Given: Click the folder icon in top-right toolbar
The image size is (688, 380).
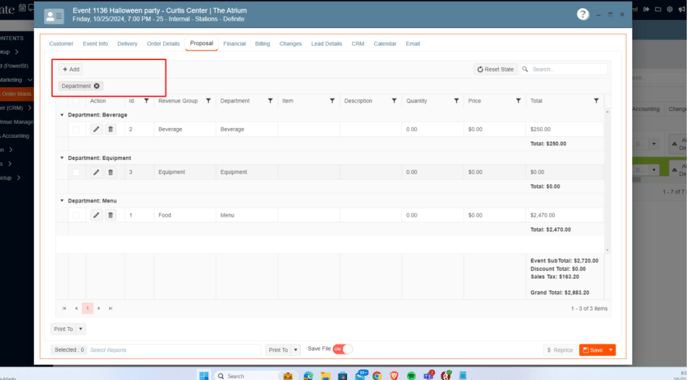Looking at the screenshot, I should click(658, 9).
